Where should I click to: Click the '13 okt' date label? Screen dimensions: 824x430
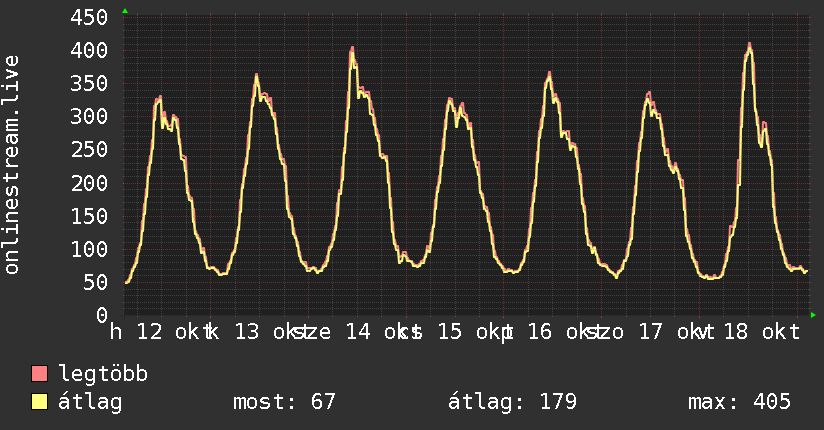coord(272,332)
